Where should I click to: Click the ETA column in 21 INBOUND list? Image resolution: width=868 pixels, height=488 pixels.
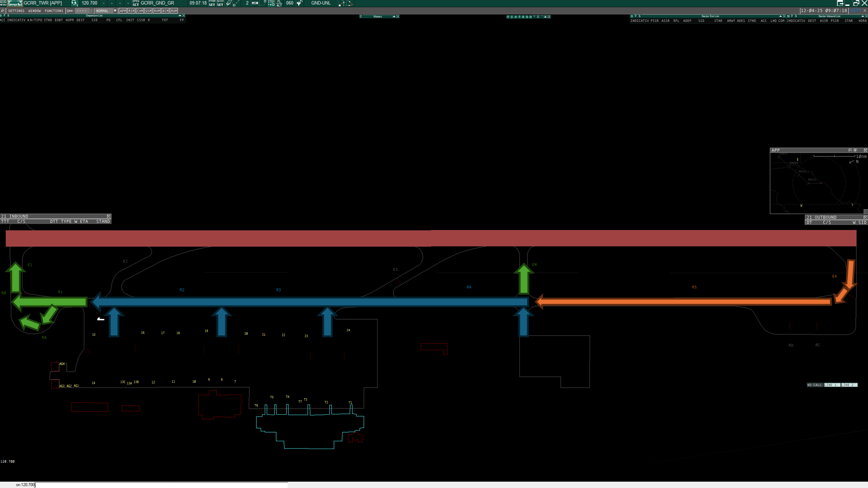84,221
